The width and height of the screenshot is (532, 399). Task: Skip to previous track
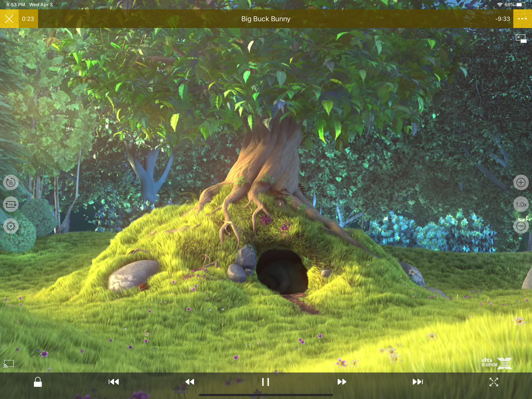(x=114, y=382)
